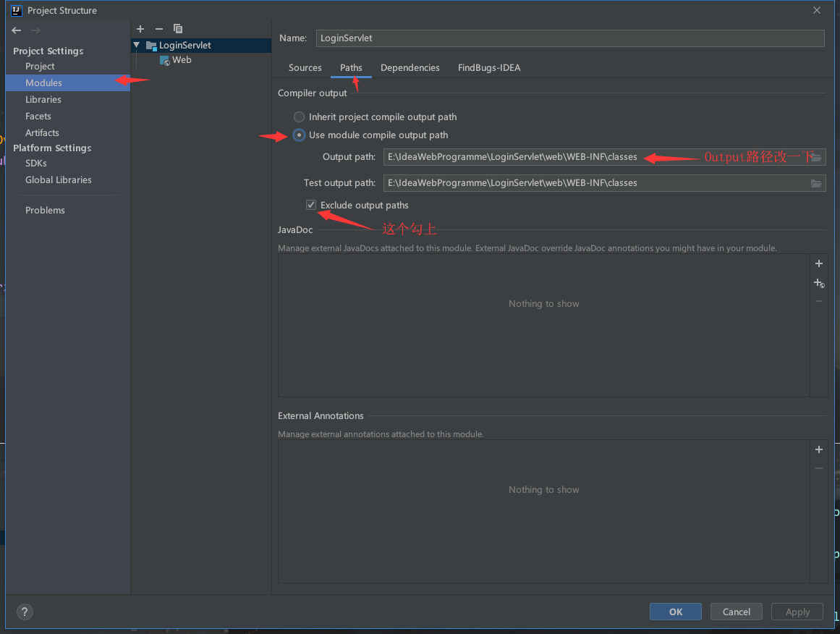
Task: Click the LoginServlet module folder icon
Action: 151,46
